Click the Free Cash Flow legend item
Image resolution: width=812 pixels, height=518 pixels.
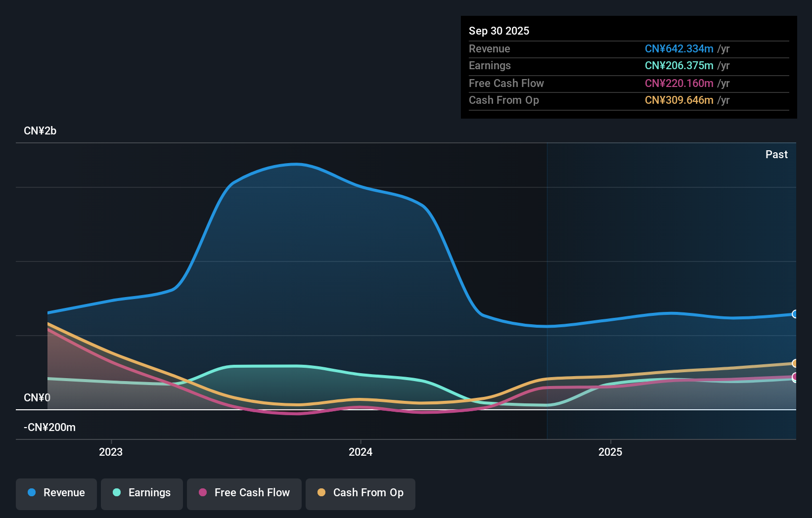[244, 493]
